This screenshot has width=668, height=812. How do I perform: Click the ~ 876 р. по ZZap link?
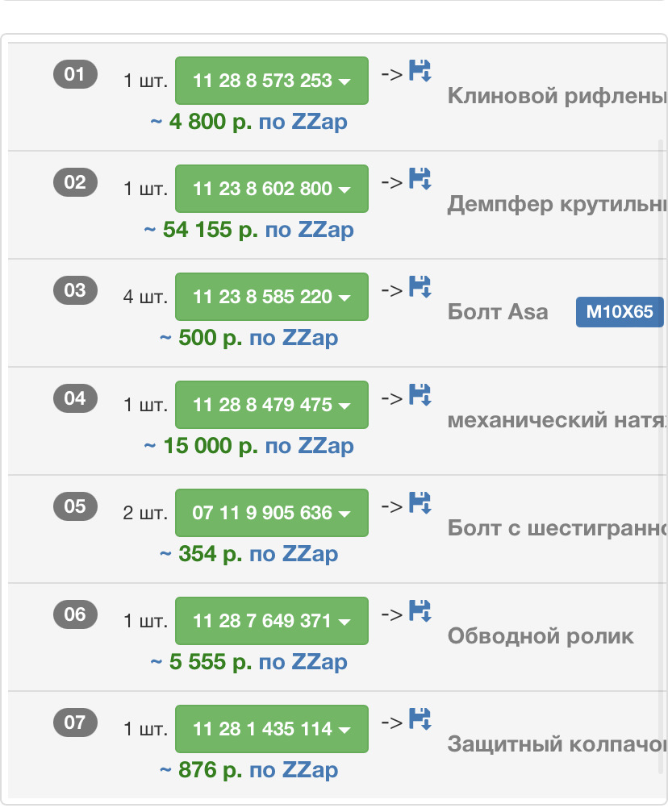[249, 771]
